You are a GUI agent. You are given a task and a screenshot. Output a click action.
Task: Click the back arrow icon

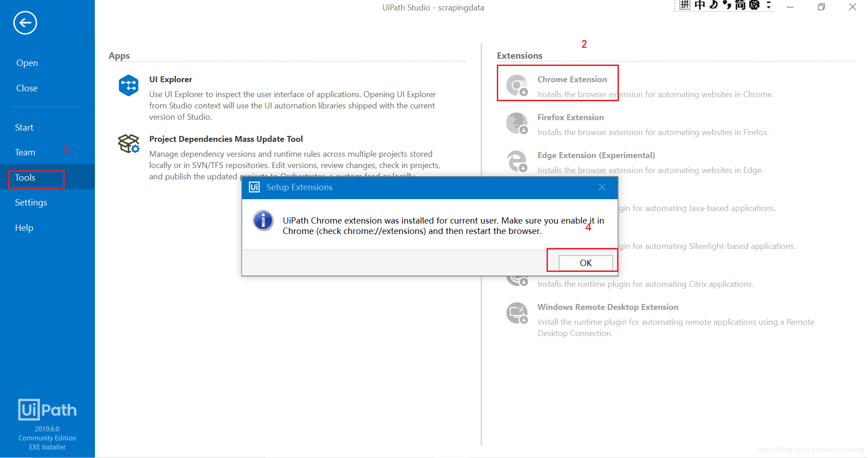point(25,23)
